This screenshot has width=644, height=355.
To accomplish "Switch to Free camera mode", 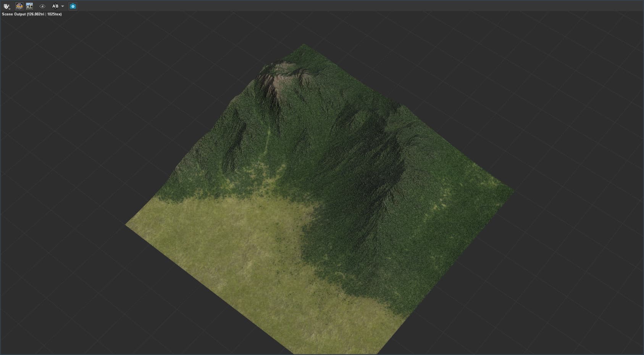I will click(29, 6).
